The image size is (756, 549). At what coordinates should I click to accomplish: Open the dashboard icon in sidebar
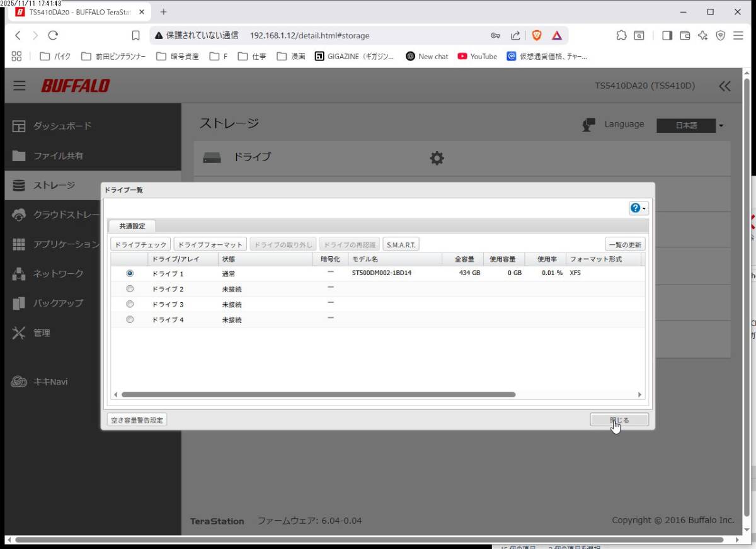point(19,126)
